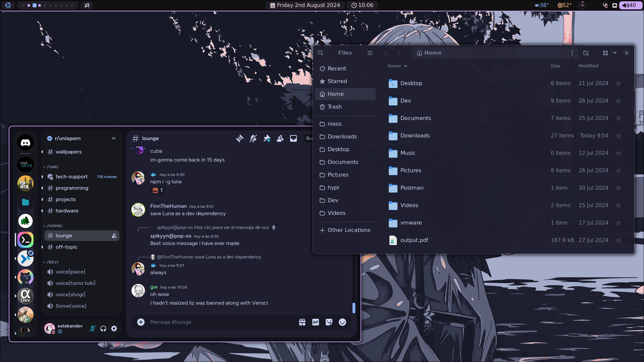This screenshot has width=644, height=362.
Task: Open Trash in Files sidebar
Action: [334, 107]
